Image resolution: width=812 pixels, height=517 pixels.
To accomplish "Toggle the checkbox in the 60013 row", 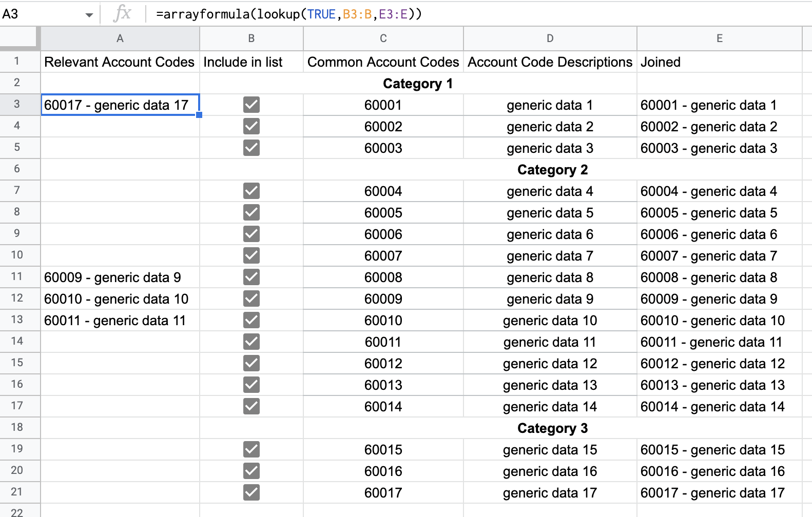I will coord(252,385).
